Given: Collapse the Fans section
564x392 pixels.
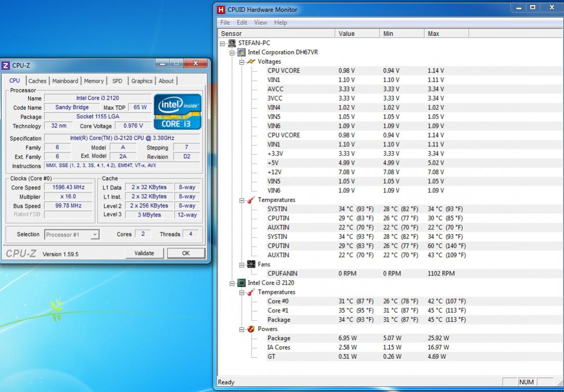Looking at the screenshot, I should coord(242,265).
